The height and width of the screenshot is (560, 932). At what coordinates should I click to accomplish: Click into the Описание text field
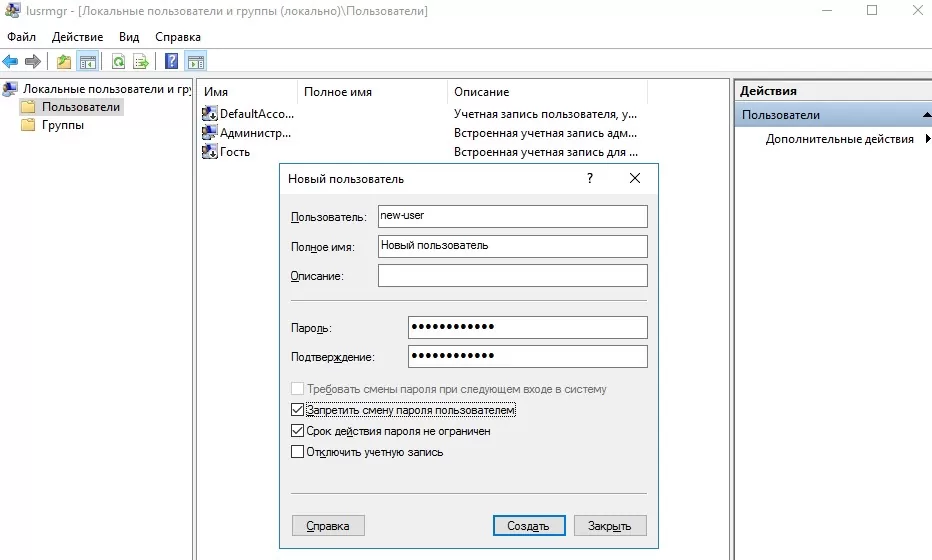(512, 275)
